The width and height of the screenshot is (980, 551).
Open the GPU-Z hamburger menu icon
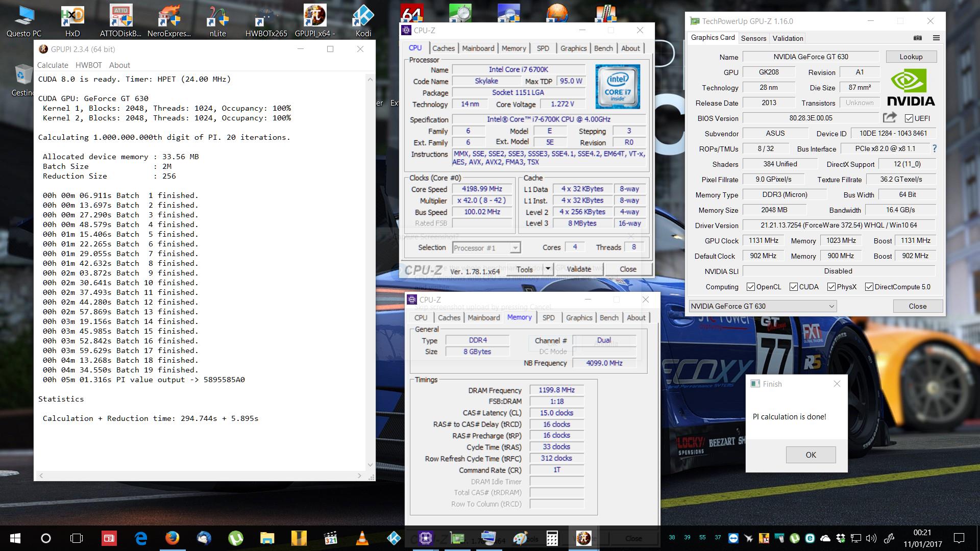936,38
